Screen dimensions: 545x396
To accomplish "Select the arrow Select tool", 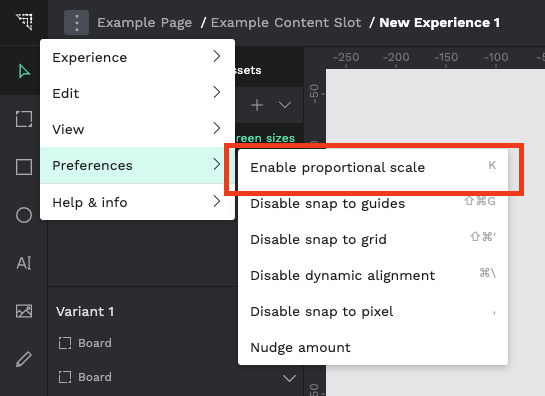I will tap(24, 71).
